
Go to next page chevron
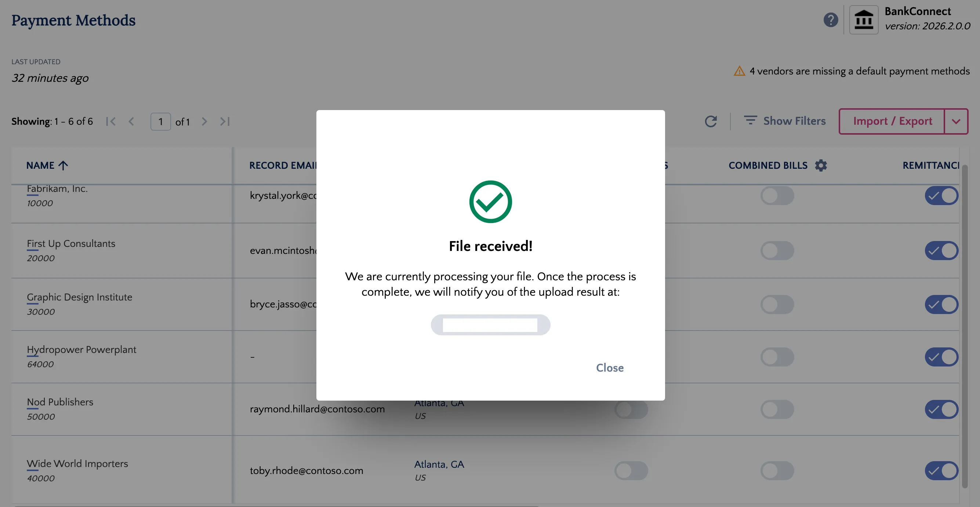(x=204, y=121)
